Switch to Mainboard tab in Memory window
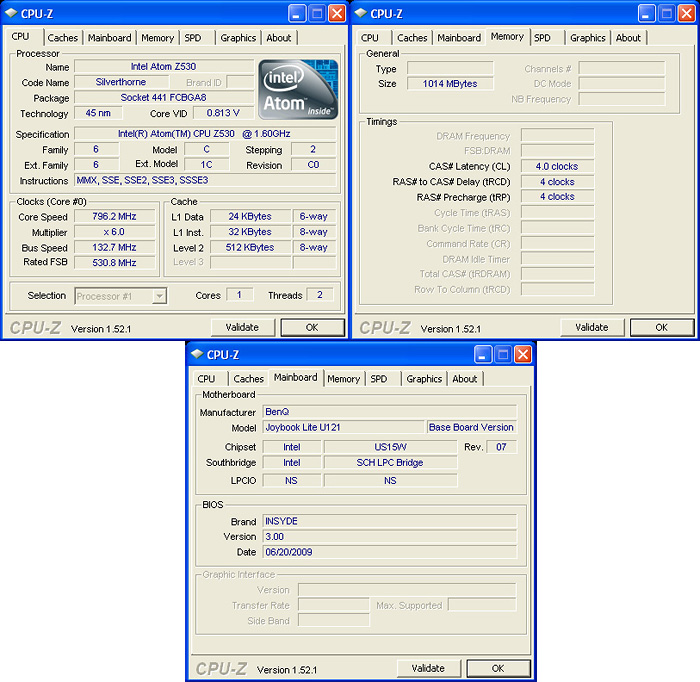The width and height of the screenshot is (700, 682). pyautogui.click(x=459, y=38)
